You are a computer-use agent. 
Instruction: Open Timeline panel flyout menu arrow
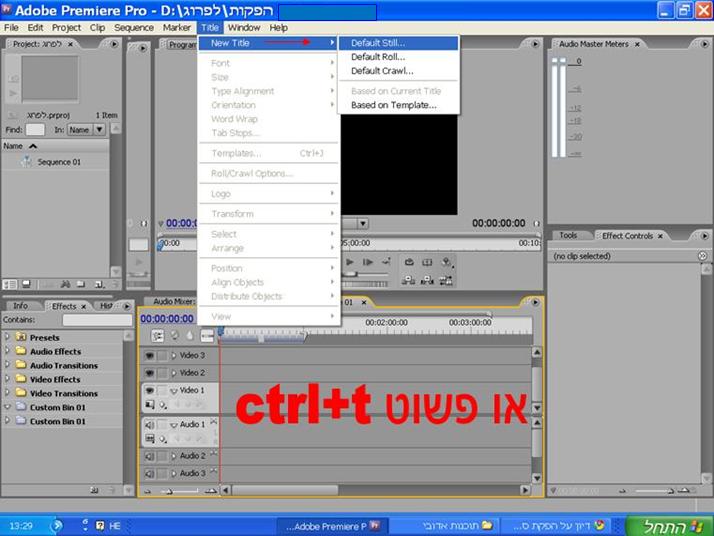(x=535, y=302)
